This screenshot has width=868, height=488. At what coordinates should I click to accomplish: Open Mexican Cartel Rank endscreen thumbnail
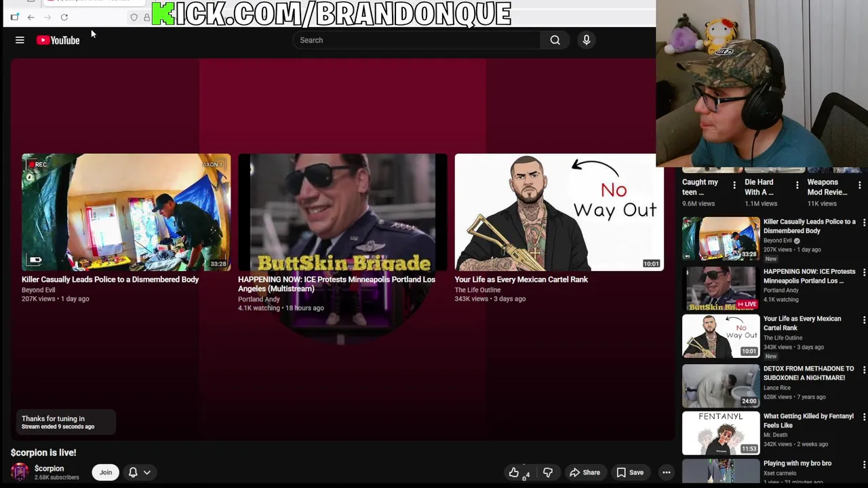[559, 212]
